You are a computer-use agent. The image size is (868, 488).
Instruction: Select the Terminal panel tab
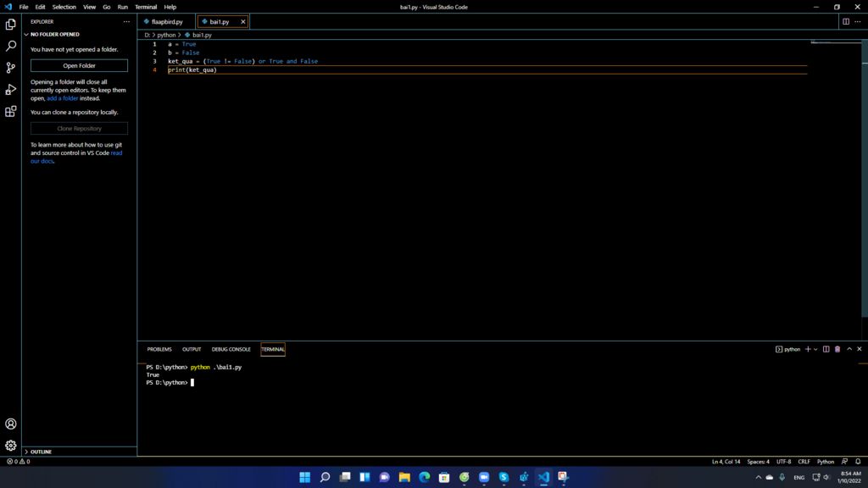[x=273, y=349]
